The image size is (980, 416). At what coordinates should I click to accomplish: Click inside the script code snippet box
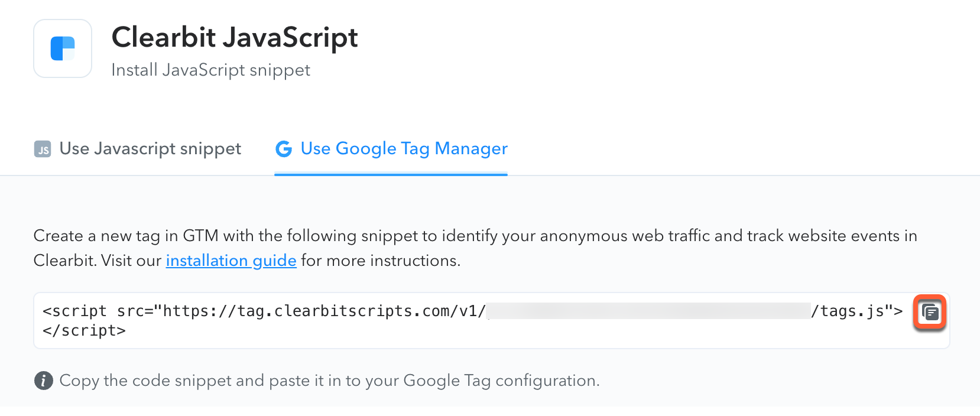[491, 321]
